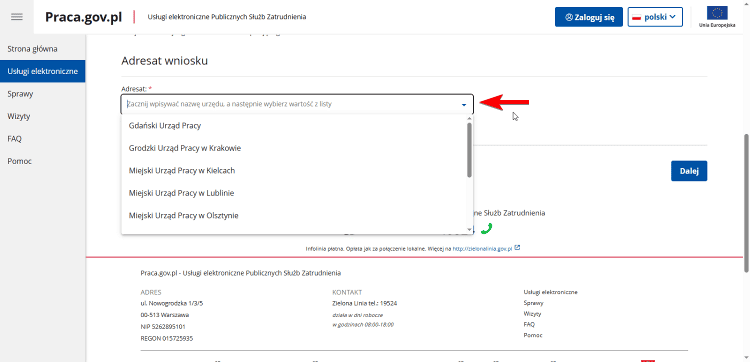Click the Dalej button
Viewport: 750px width, 362px height.
pyautogui.click(x=689, y=171)
